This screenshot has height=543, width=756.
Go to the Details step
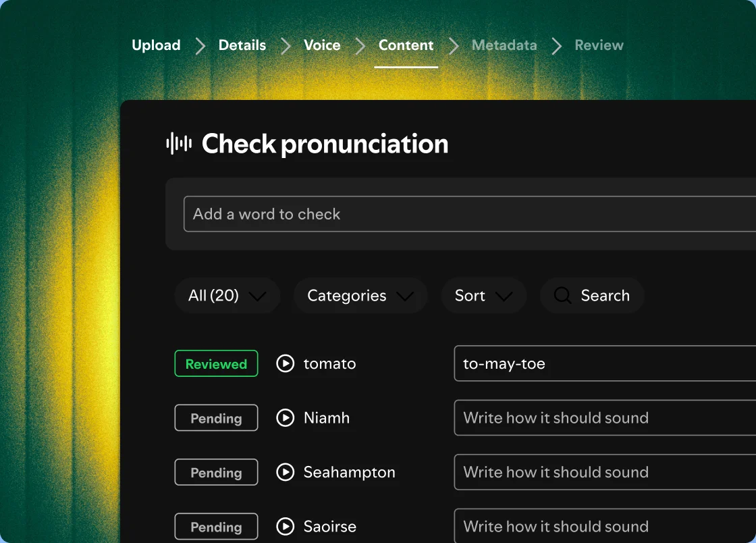[242, 45]
